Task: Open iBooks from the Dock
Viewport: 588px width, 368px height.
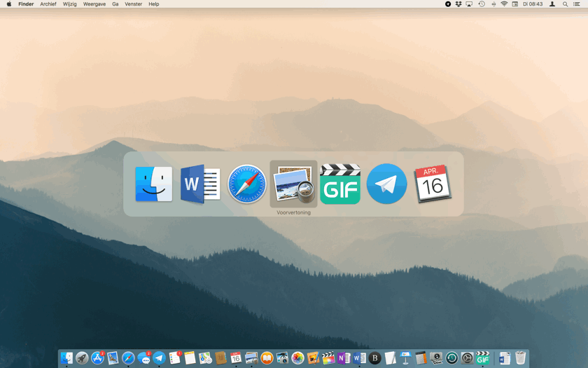Action: pos(267,358)
